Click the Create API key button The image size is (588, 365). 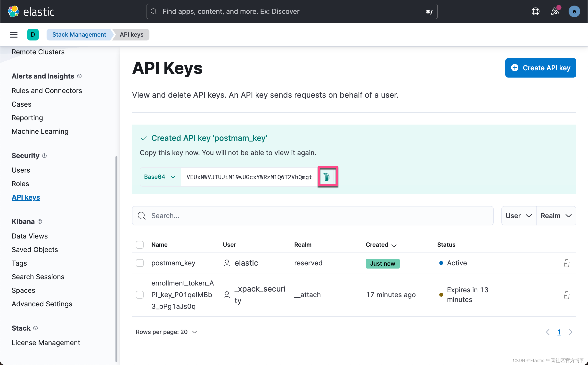(x=540, y=68)
